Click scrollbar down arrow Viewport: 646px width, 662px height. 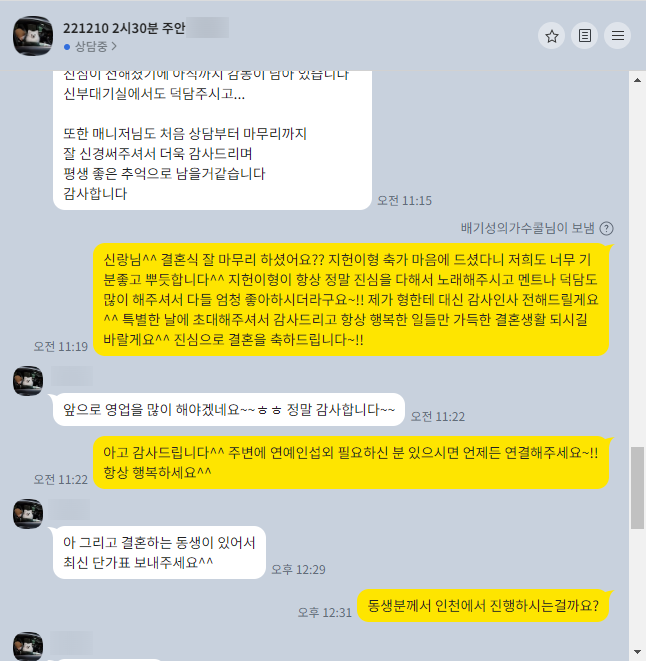pyautogui.click(x=638, y=653)
